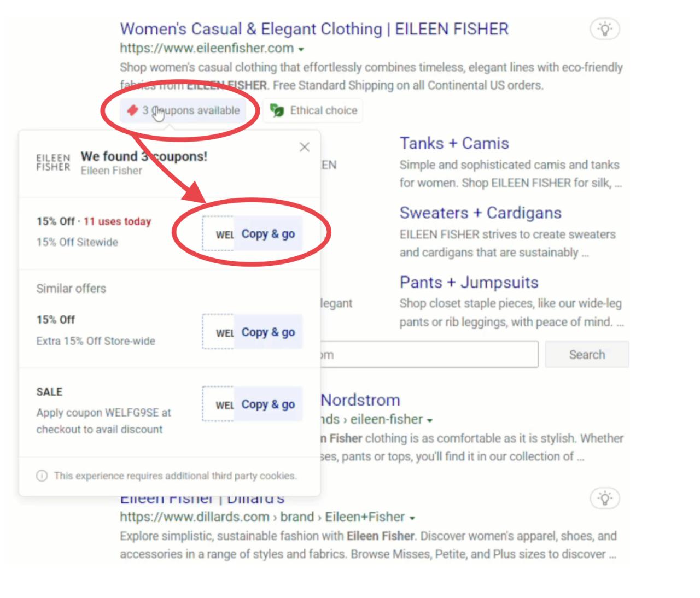
Task: Expand dropdown arrow after eileenfisher.com URL
Action: pos(301,49)
